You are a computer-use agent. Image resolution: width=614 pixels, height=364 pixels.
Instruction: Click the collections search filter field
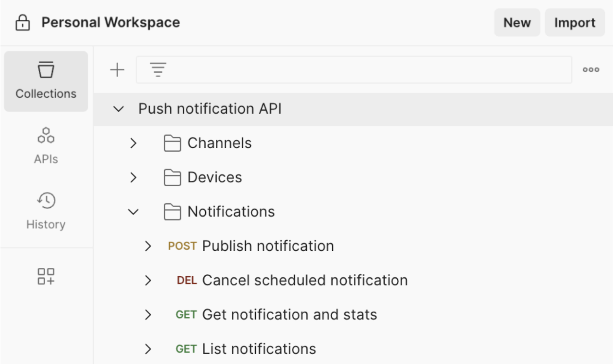[363, 70]
